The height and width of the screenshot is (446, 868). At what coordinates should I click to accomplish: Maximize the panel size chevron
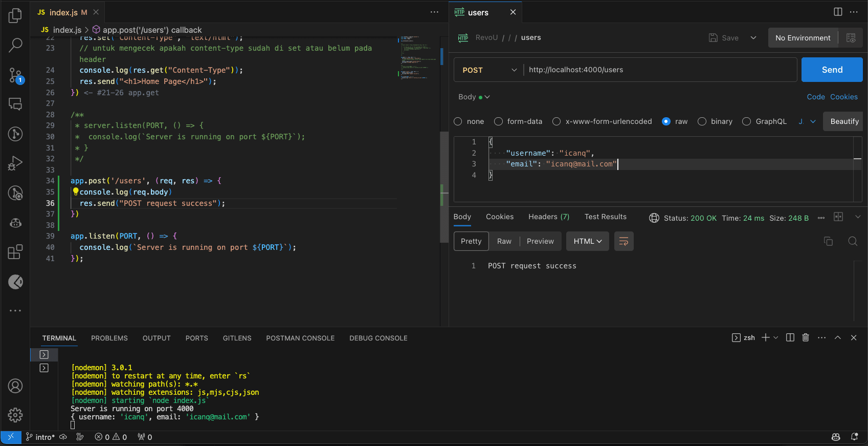coord(838,337)
